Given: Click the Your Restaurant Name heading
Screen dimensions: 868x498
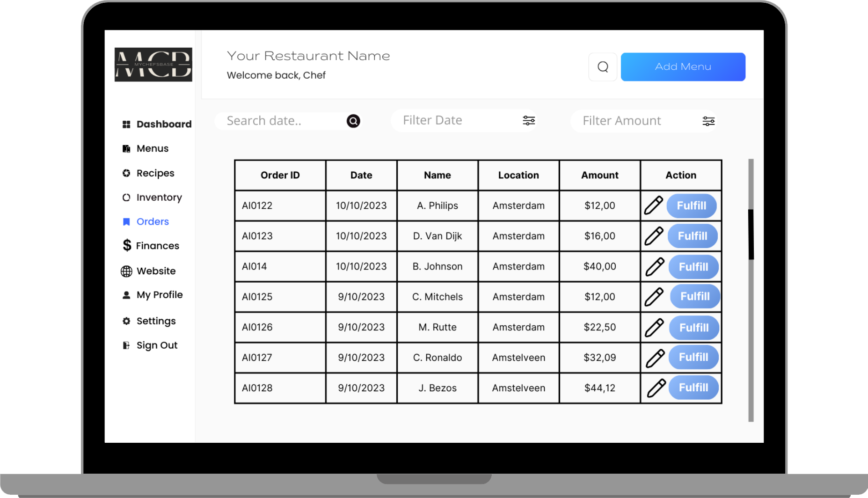Looking at the screenshot, I should [308, 56].
